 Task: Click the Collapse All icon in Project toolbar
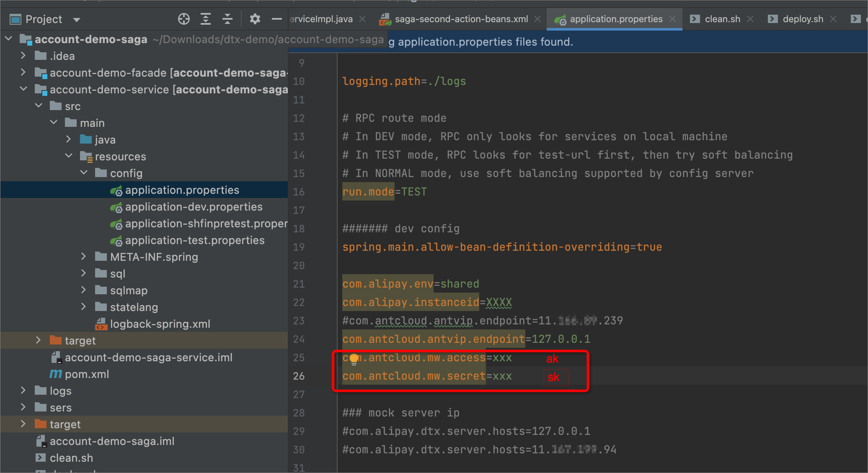tap(227, 19)
